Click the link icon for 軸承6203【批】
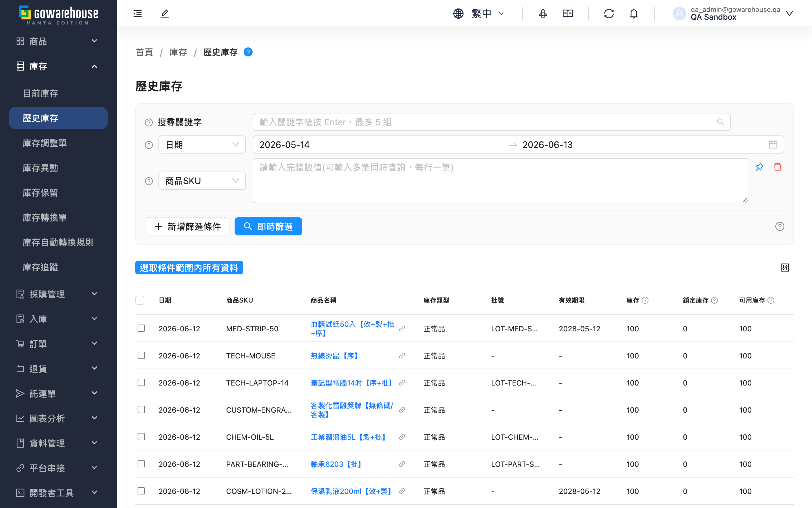The image size is (812, 508). coord(402,464)
